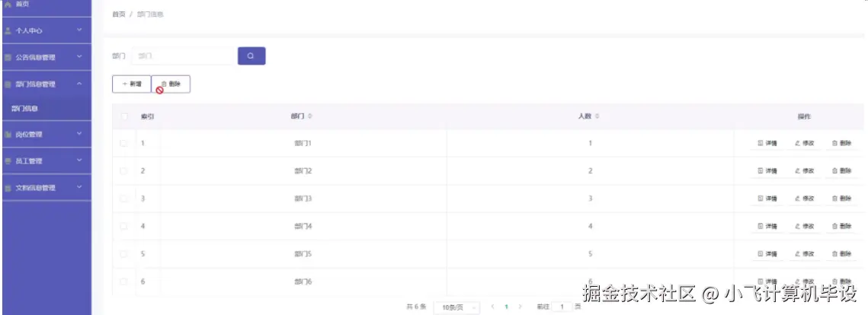Expand the 公告信息管理 chevron
The image size is (868, 315).
[79, 56]
